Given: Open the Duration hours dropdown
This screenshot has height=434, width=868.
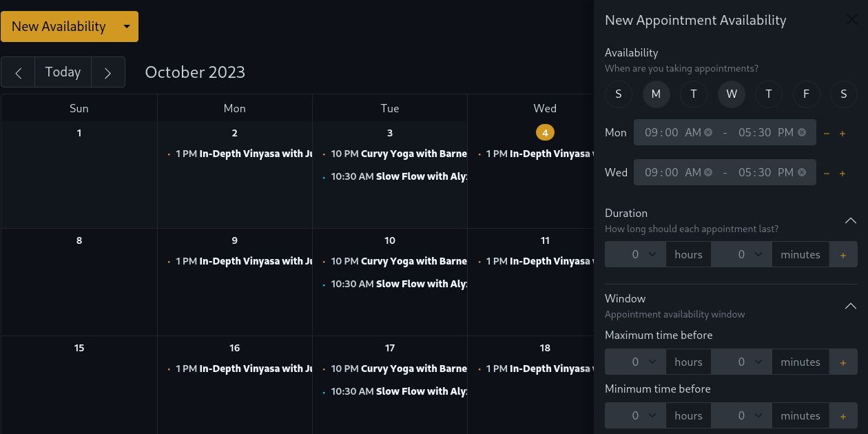Looking at the screenshot, I should pos(635,254).
